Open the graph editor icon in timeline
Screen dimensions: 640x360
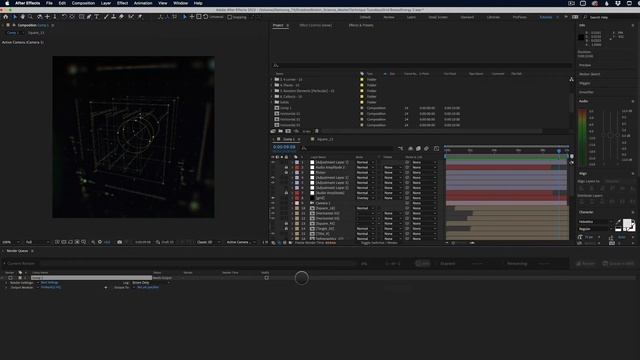[436, 149]
